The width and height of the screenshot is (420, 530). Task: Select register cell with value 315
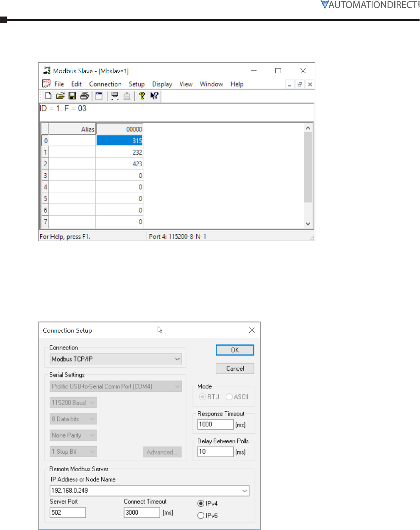click(120, 141)
